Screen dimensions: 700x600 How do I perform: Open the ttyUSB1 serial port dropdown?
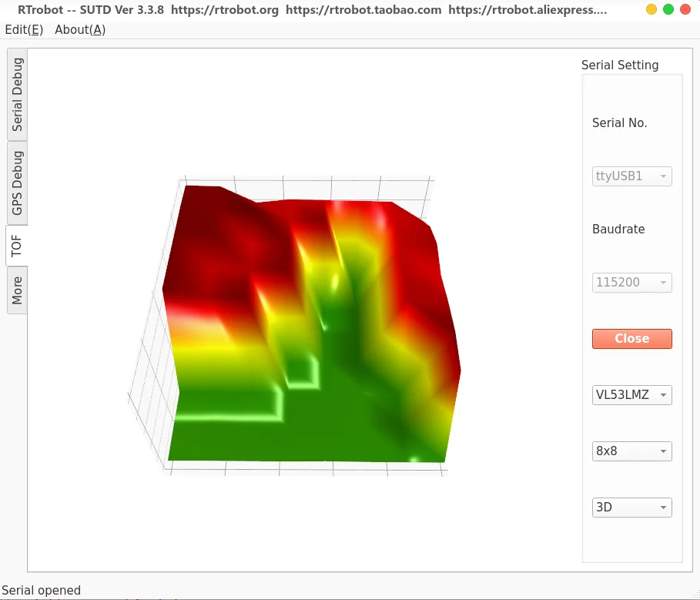click(631, 176)
